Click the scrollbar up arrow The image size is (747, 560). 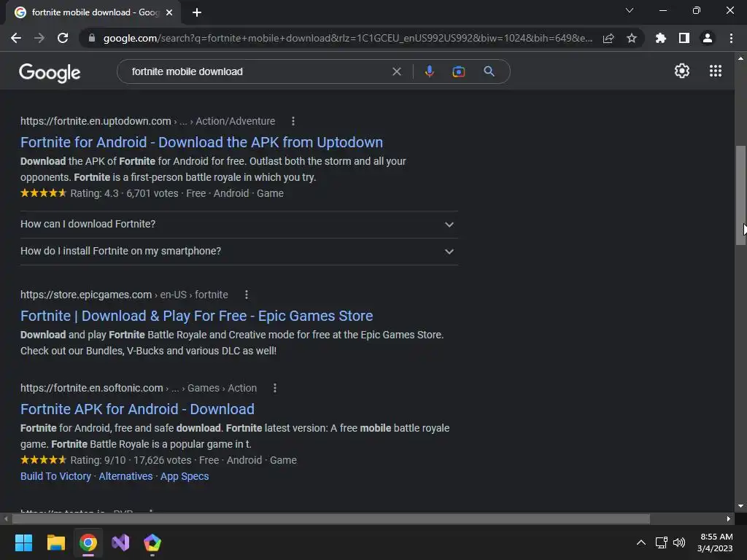pos(740,58)
